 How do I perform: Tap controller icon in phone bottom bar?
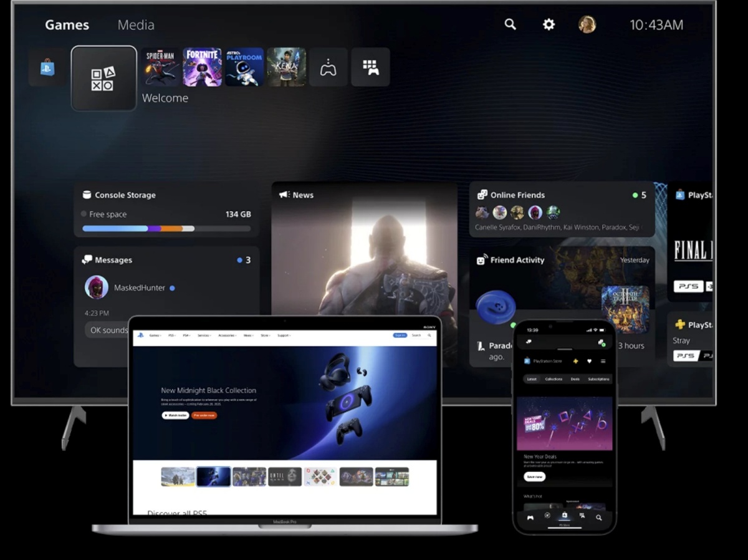[530, 518]
